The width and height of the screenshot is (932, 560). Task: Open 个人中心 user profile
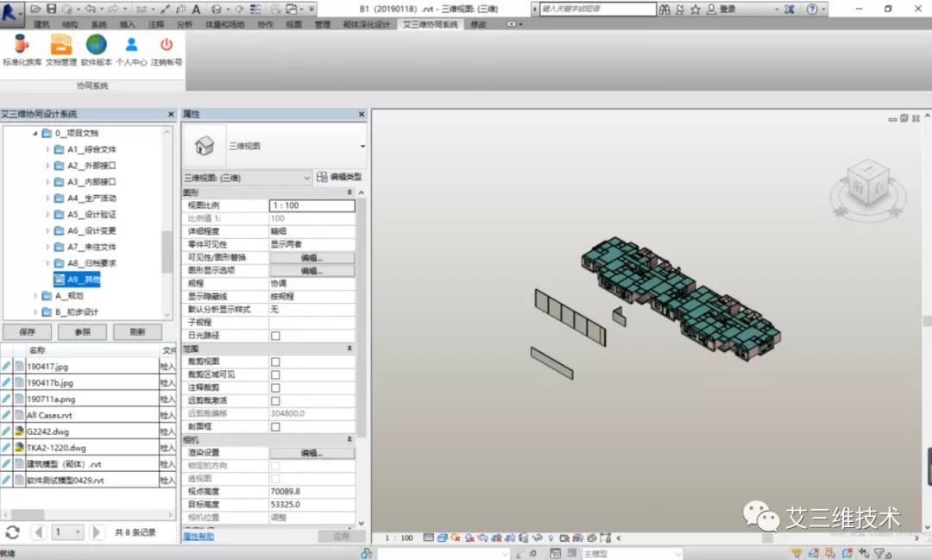click(131, 45)
